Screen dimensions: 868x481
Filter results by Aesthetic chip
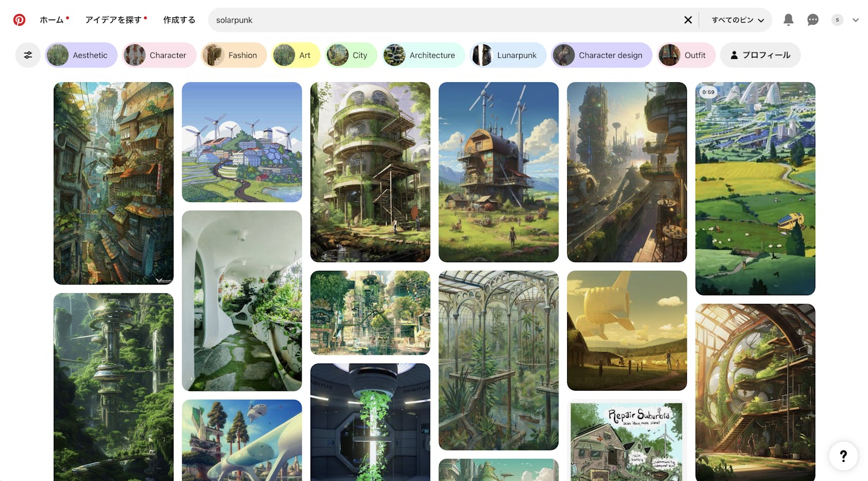[81, 55]
